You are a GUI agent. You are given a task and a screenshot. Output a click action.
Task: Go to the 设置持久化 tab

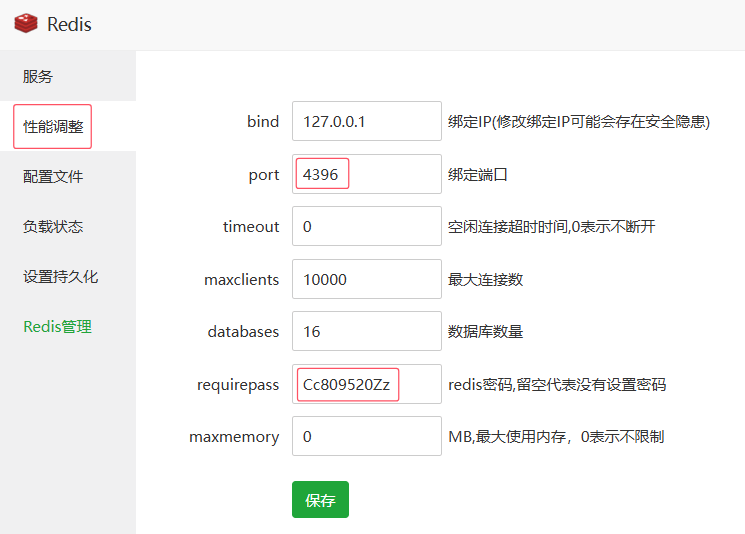click(x=60, y=277)
